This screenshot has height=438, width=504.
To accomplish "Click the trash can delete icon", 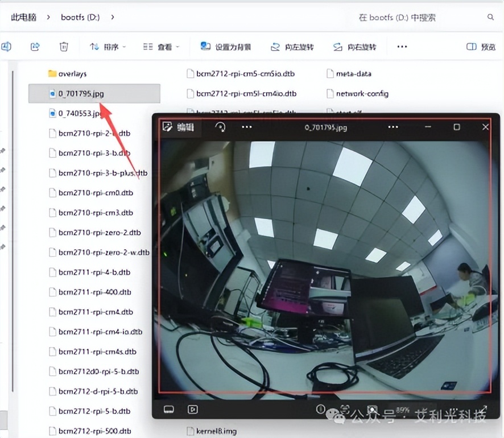I will [64, 47].
